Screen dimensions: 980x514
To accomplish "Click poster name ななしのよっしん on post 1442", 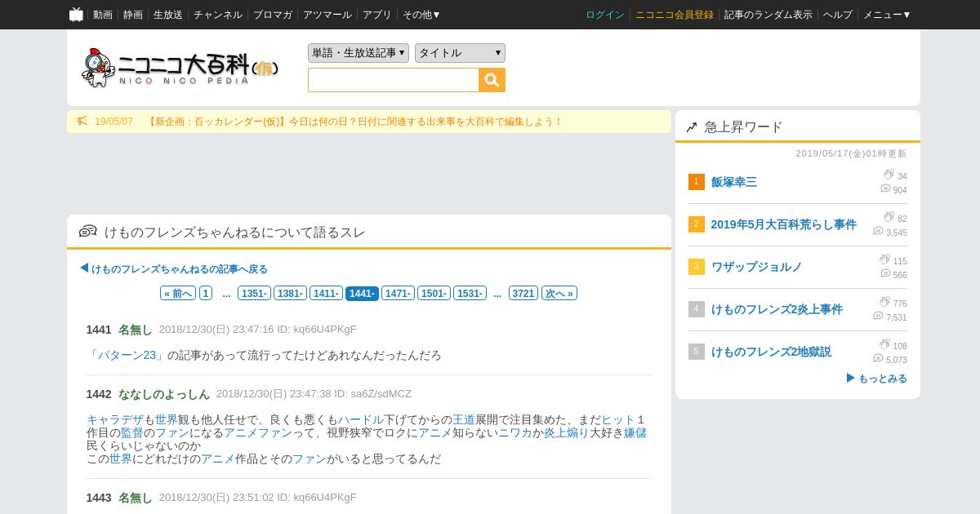I will pos(164,393).
